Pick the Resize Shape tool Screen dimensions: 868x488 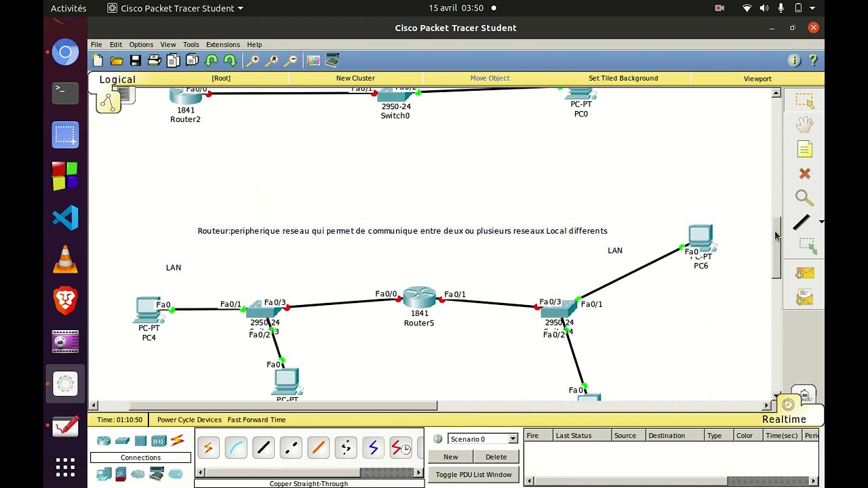pyautogui.click(x=807, y=246)
